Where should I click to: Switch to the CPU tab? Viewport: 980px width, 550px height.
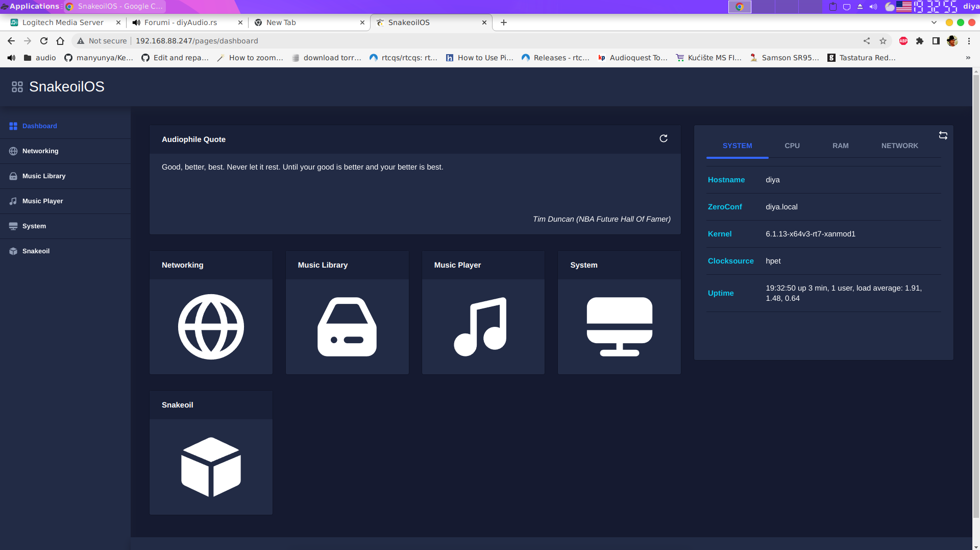(792, 146)
